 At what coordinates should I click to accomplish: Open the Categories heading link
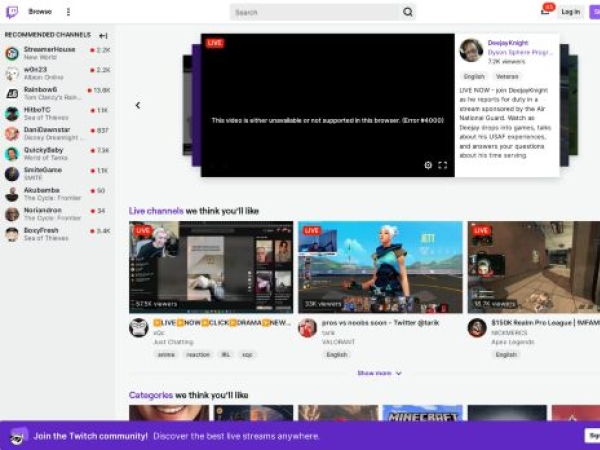[x=151, y=395]
